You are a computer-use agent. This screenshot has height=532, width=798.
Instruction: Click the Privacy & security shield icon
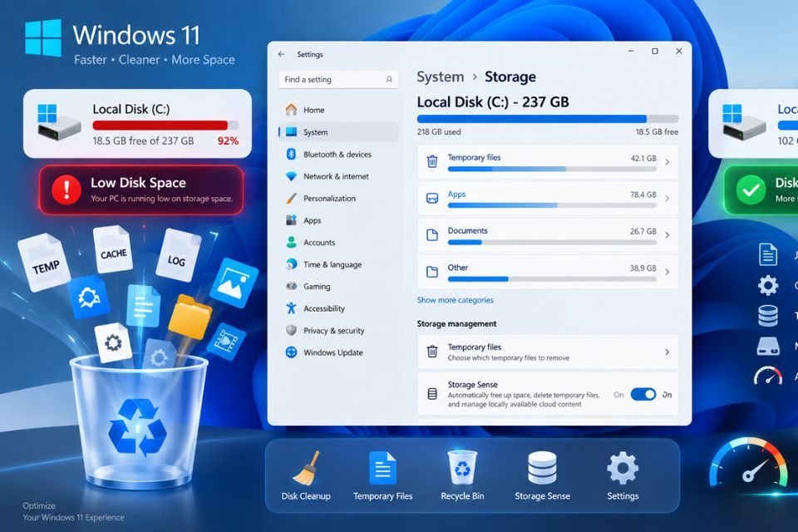click(x=291, y=330)
